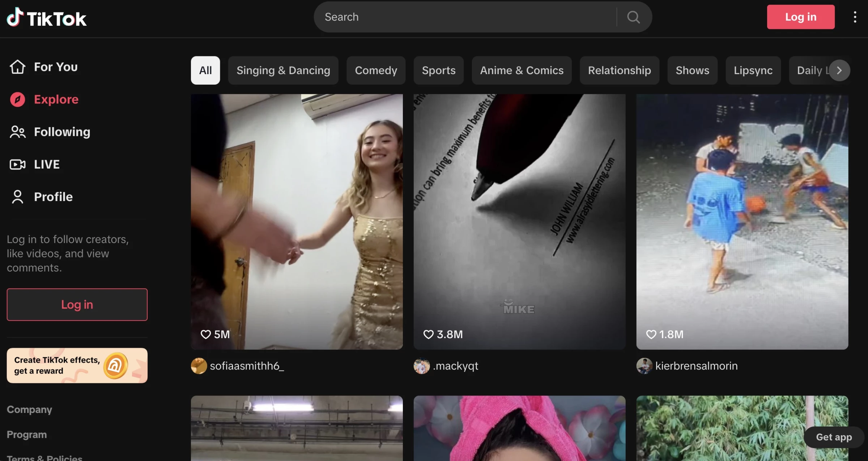The image size is (868, 461).
Task: Open the street basketball video
Action: [743, 222]
